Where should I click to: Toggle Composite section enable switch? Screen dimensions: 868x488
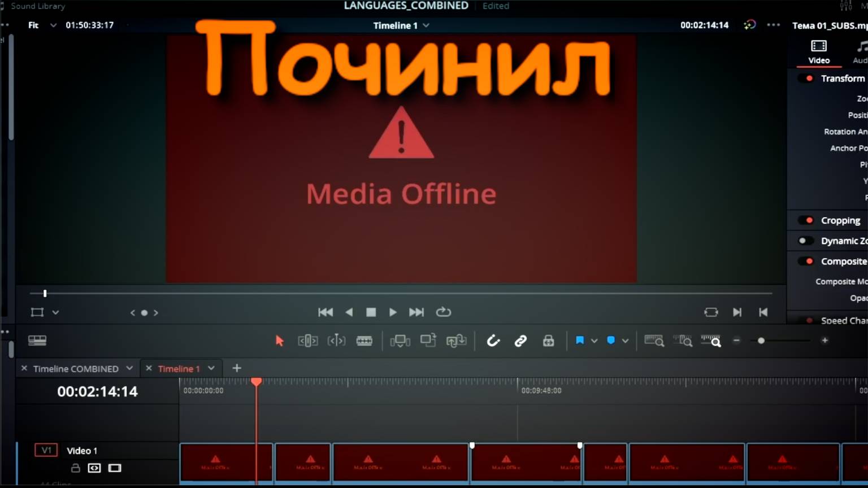[805, 261]
